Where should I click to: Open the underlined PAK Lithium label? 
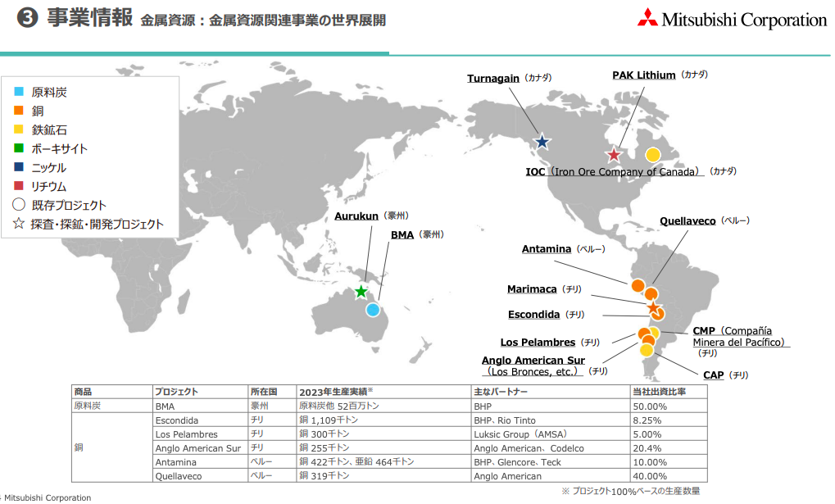pos(644,75)
